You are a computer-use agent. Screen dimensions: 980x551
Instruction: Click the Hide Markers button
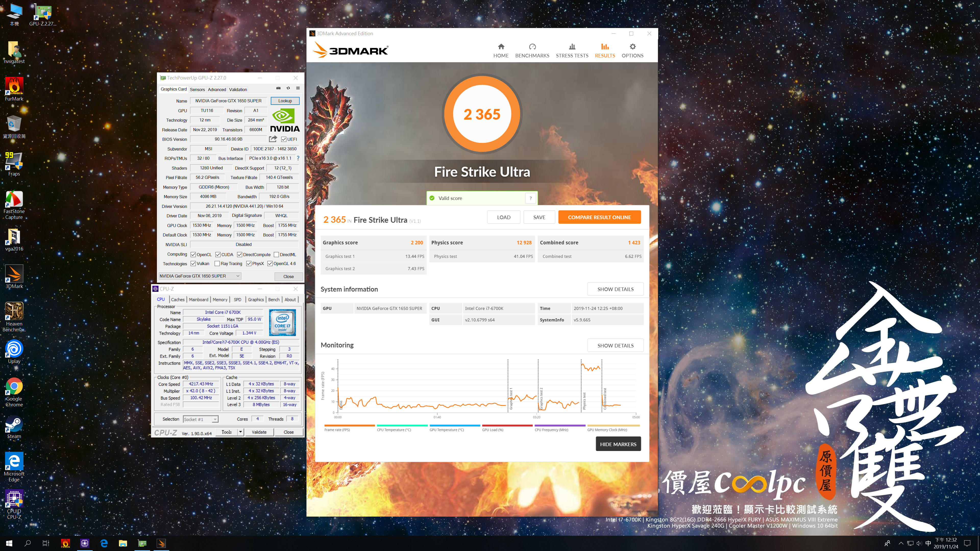pyautogui.click(x=618, y=444)
